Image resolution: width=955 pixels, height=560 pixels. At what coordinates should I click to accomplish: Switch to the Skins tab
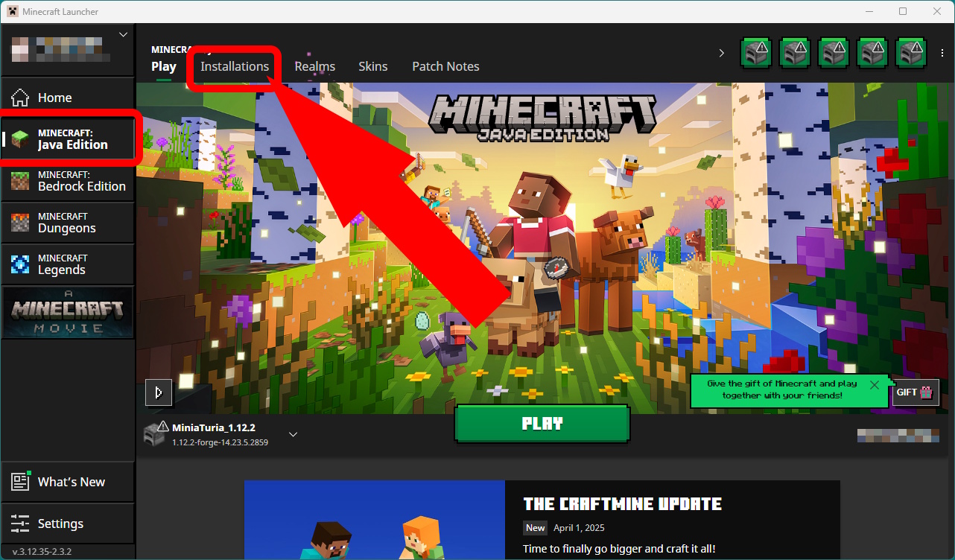tap(373, 66)
